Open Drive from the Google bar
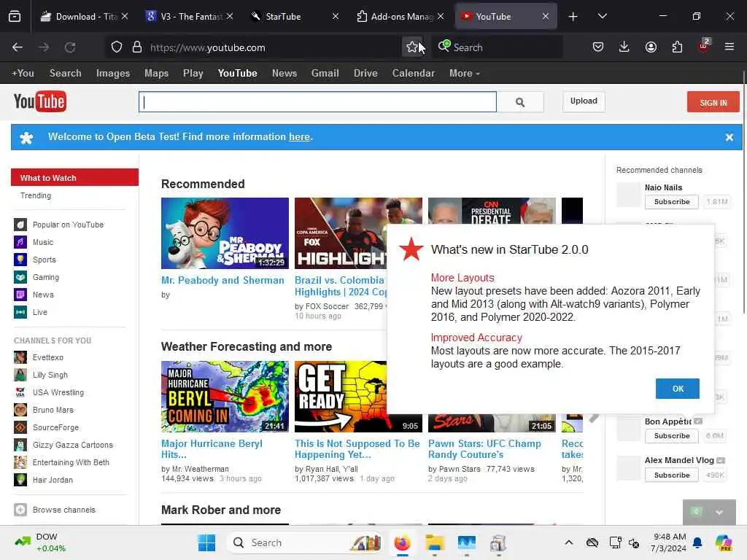Screen dimensions: 747x560 tap(365, 74)
